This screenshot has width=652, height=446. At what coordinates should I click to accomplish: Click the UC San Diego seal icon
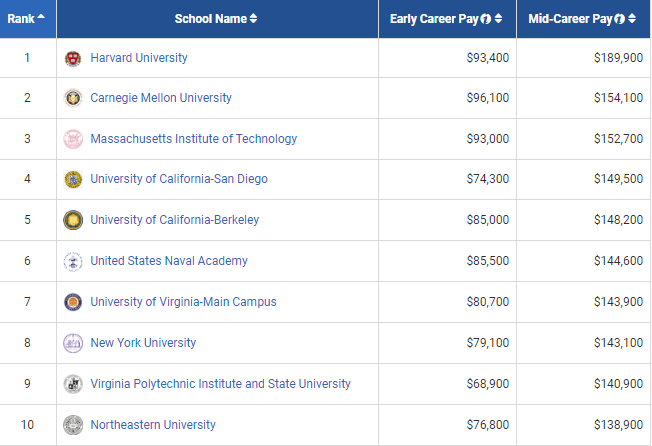pyautogui.click(x=72, y=180)
